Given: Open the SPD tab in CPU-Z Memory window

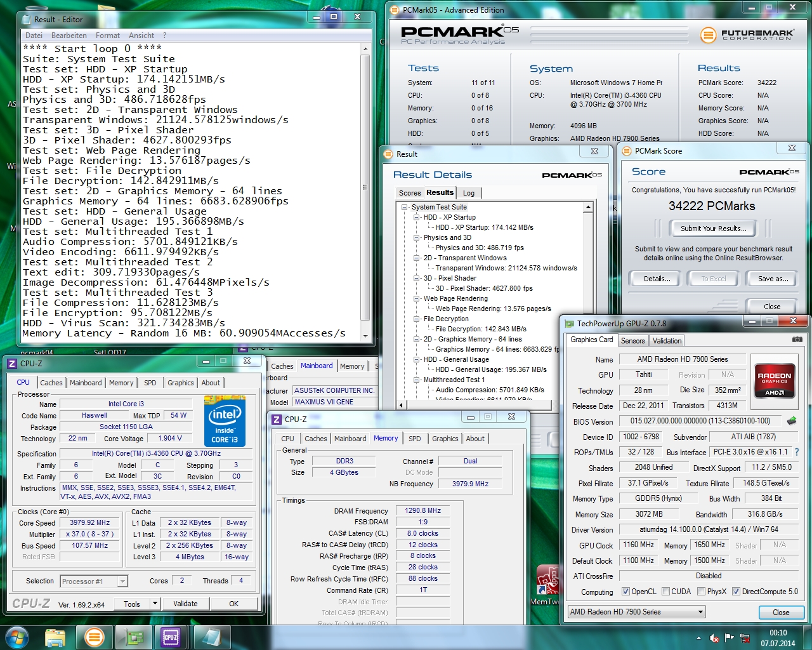Looking at the screenshot, I should coord(414,439).
